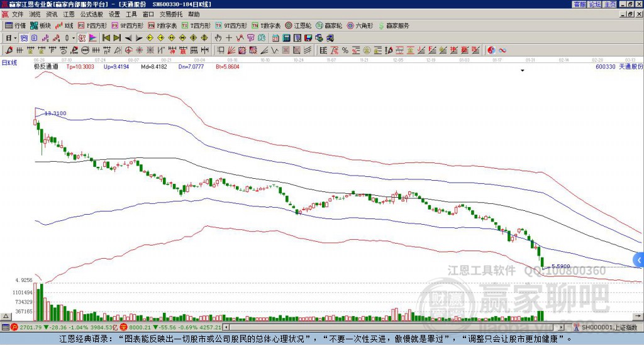Click the black left arrow icon
This screenshot has width=644, height=345.
click(x=128, y=38)
